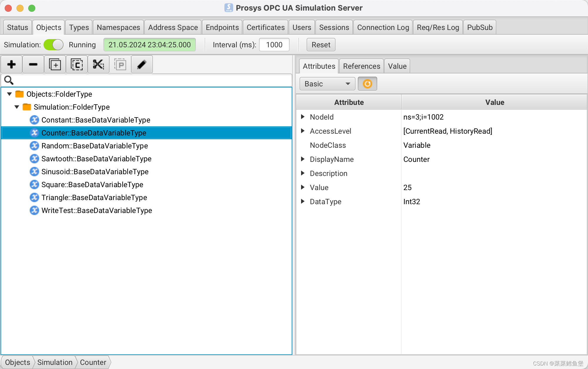Click the Cut Node icon in toolbar

point(98,65)
